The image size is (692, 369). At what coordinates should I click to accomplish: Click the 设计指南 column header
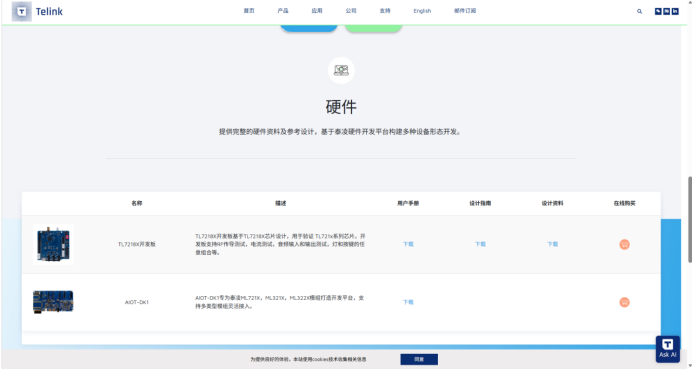[480, 203]
